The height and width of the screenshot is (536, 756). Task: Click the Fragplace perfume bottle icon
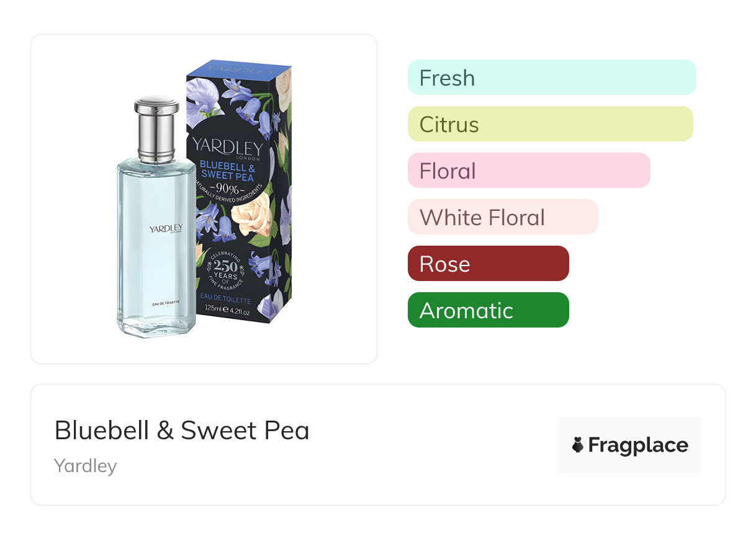tap(578, 445)
